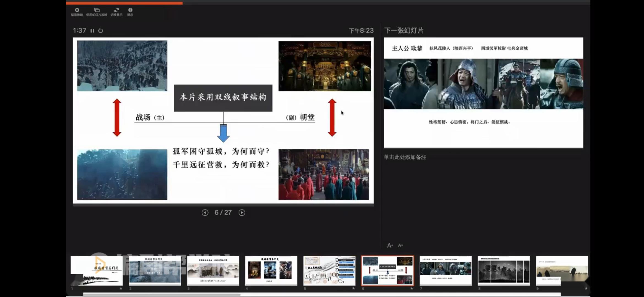Click the blue-toned fortress siege image
This screenshot has width=644, height=297.
coord(122,175)
